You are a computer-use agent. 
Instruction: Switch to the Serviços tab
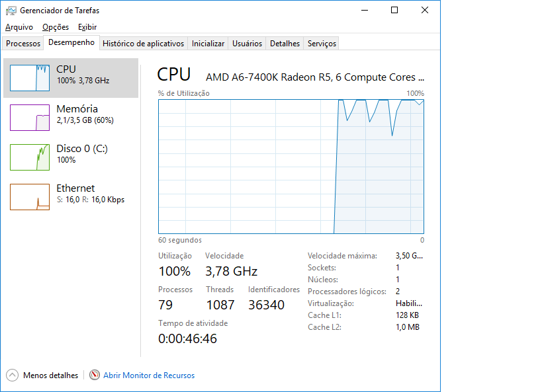[x=322, y=44]
